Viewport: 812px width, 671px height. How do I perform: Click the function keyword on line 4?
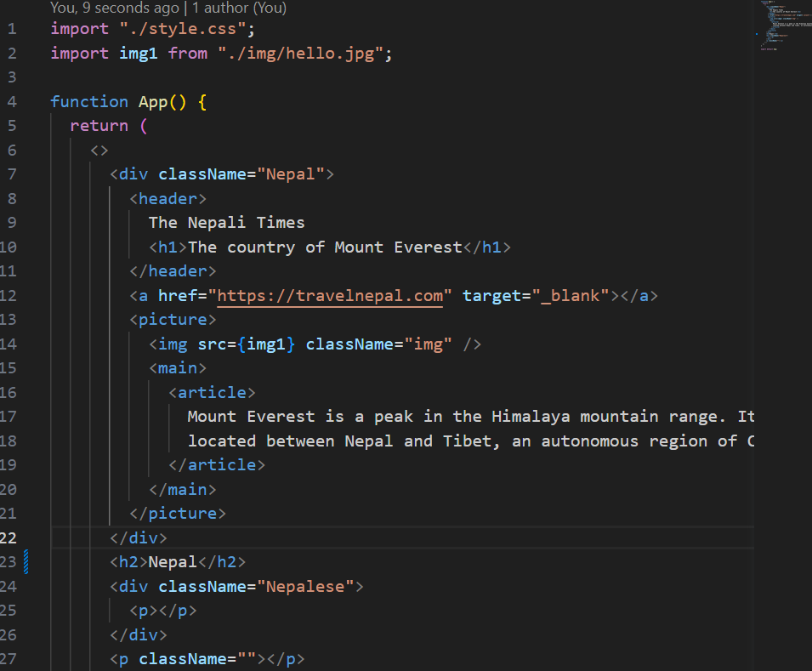click(x=89, y=101)
